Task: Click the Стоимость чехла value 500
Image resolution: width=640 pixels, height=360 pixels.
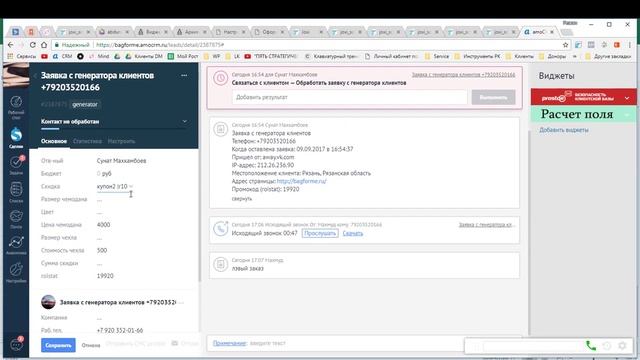Action: coord(102,251)
